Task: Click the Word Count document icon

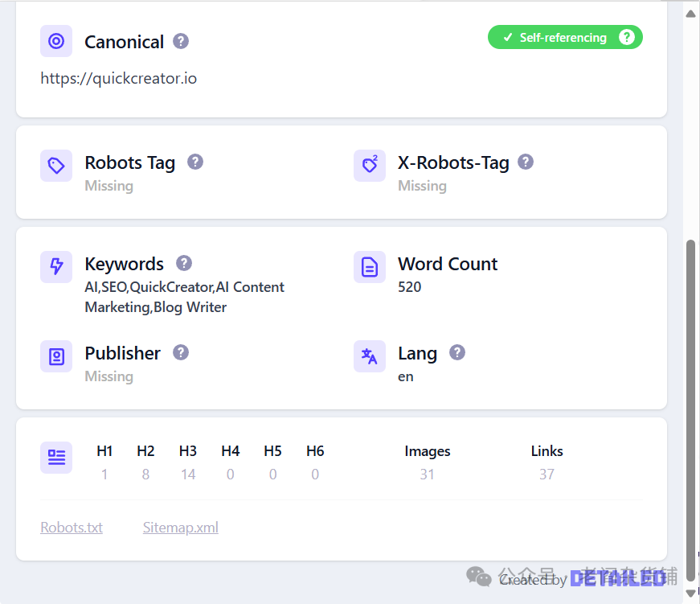Action: click(x=370, y=267)
